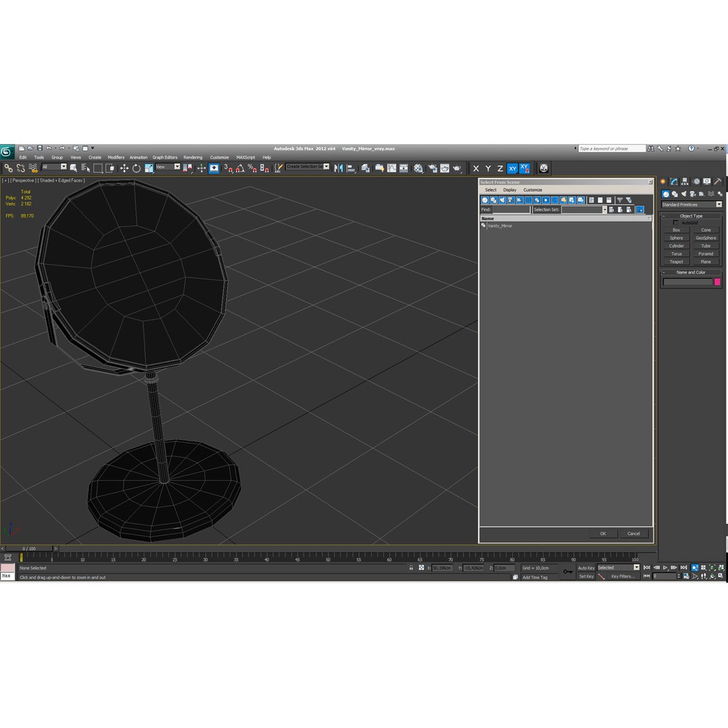Create a Teapot primitive button
Viewport: 728px width, 728px height.
676,262
